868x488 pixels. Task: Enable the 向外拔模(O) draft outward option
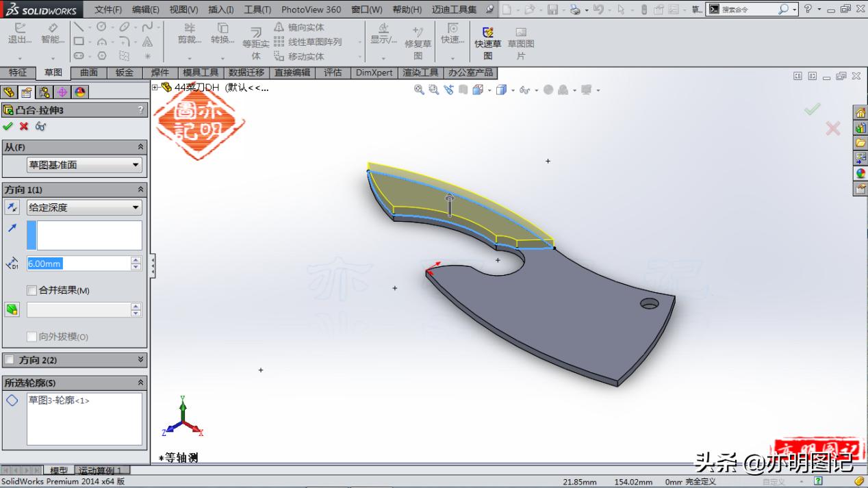tap(32, 337)
